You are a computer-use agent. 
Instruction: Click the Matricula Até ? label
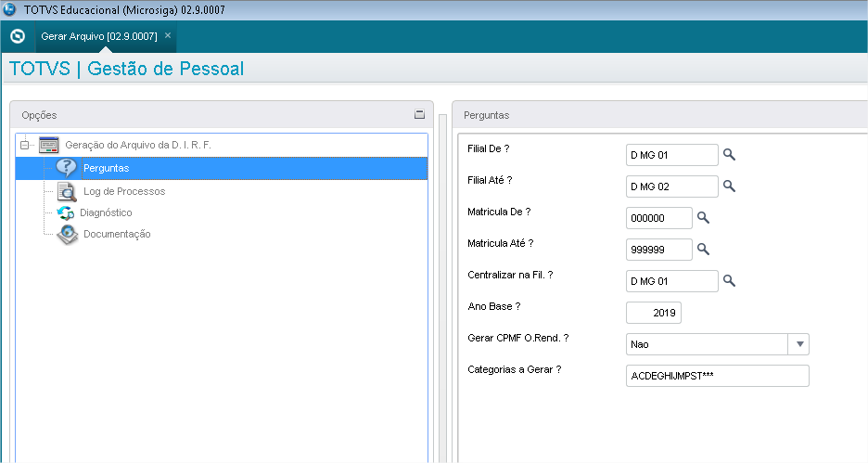(x=501, y=243)
